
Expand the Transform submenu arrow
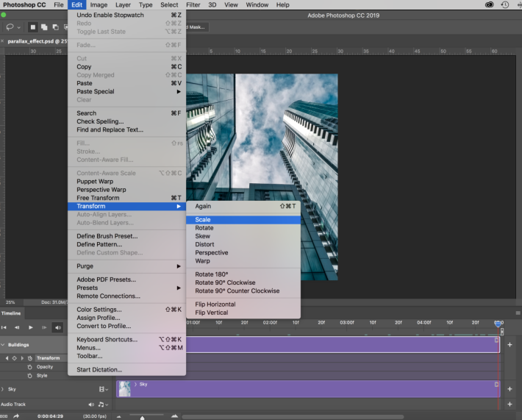pyautogui.click(x=179, y=206)
